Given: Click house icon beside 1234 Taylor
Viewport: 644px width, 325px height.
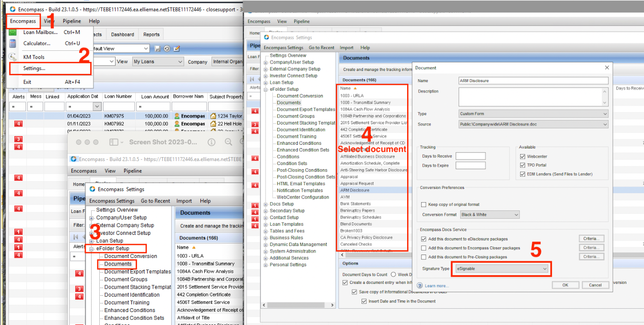Looking at the screenshot, I should (x=213, y=116).
